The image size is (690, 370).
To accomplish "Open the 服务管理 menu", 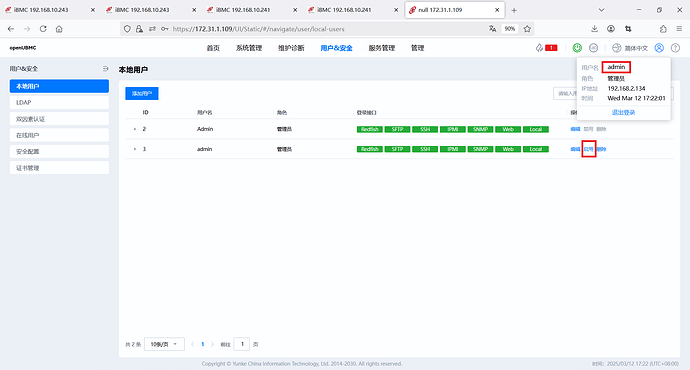I will [x=382, y=48].
